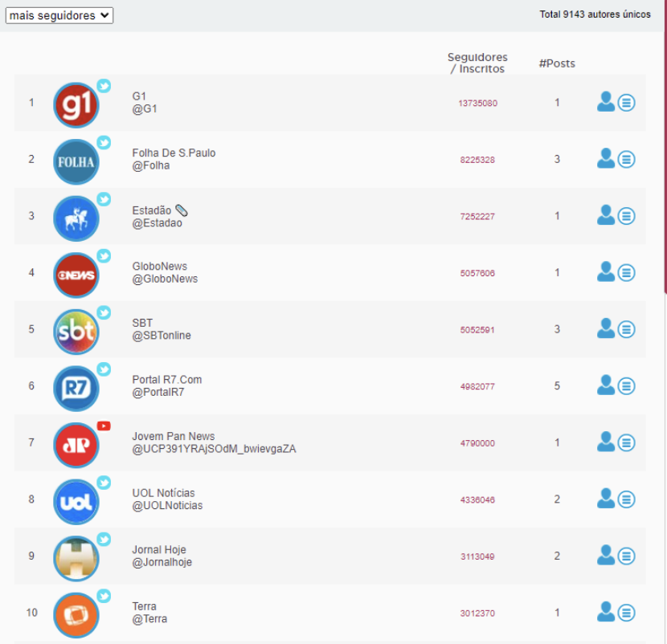Click the Twitter badge on the Terra avatar
This screenshot has width=667, height=644.
[104, 596]
